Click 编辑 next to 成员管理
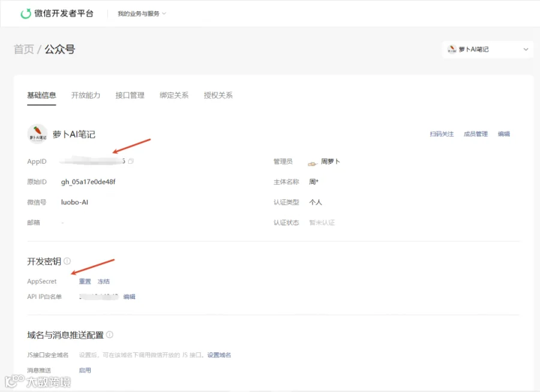 tap(503, 134)
